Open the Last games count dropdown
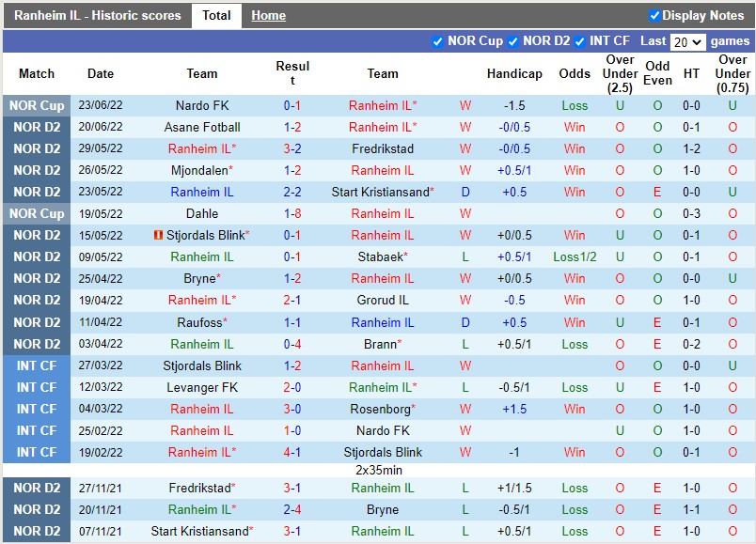The height and width of the screenshot is (544, 756). [687, 41]
